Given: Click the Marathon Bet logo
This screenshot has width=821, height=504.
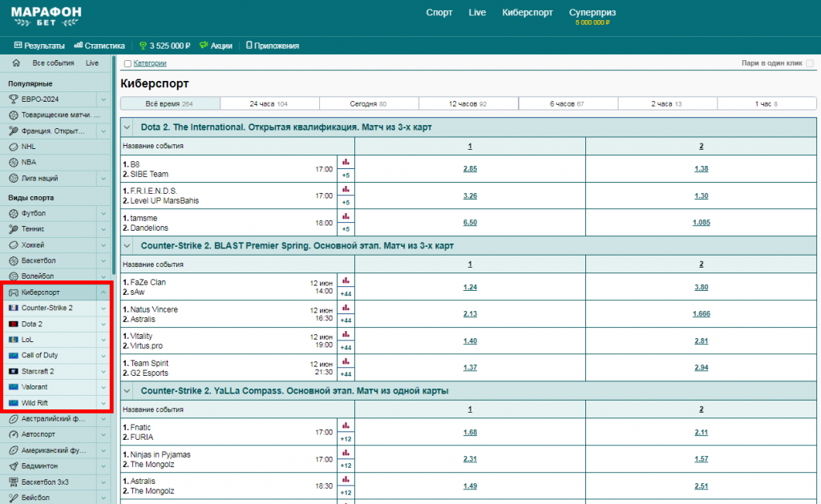Looking at the screenshot, I should 46,16.
